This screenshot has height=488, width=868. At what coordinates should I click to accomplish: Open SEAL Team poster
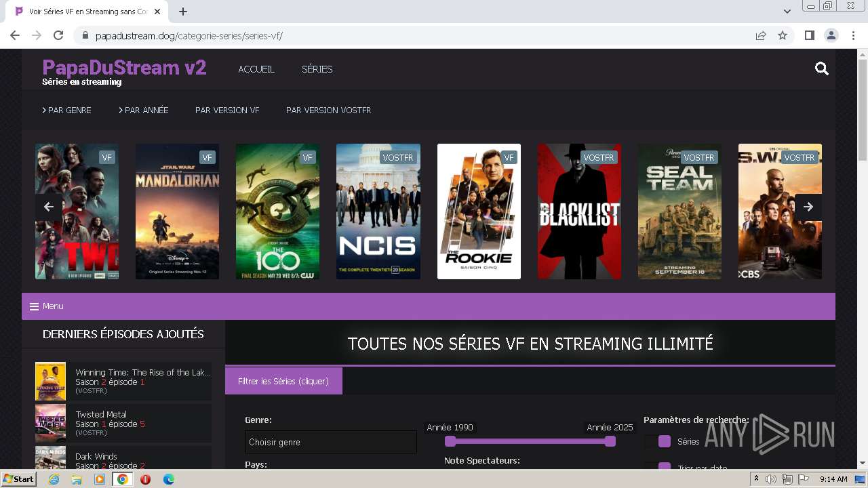pyautogui.click(x=679, y=211)
